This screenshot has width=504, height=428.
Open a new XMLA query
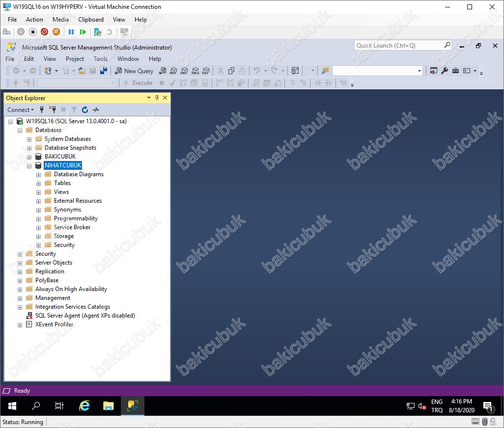tap(195, 71)
